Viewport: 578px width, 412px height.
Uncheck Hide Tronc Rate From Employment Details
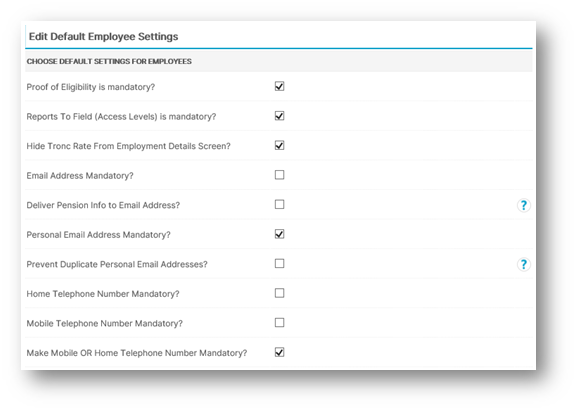(279, 145)
